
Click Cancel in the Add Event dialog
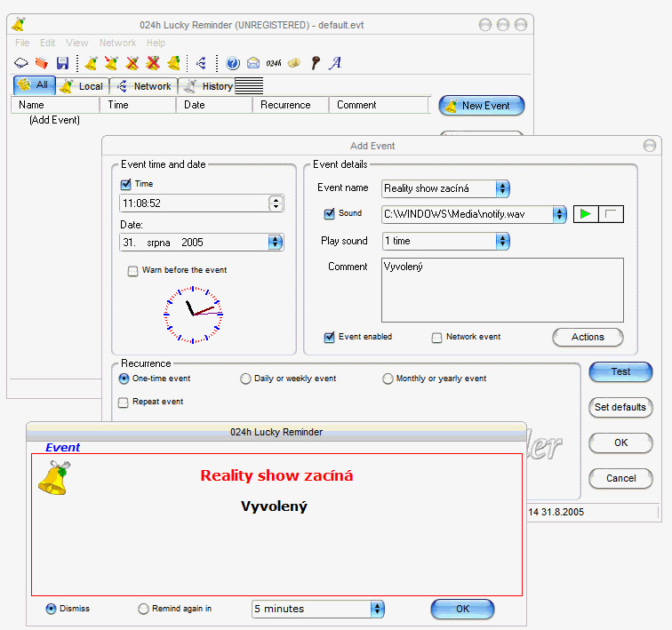point(620,478)
